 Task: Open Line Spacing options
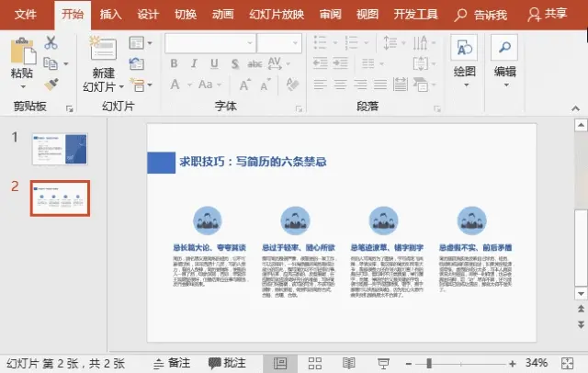[x=390, y=42]
